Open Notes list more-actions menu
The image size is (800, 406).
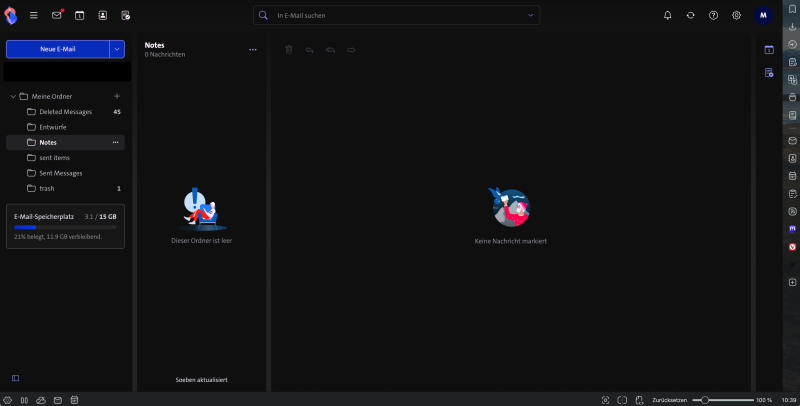[x=253, y=49]
